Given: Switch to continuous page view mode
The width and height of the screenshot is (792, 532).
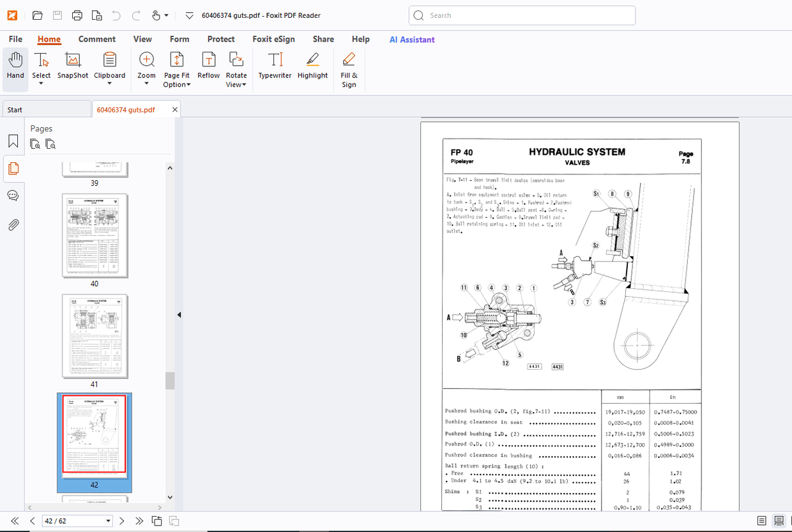Looking at the screenshot, I should click(779, 521).
